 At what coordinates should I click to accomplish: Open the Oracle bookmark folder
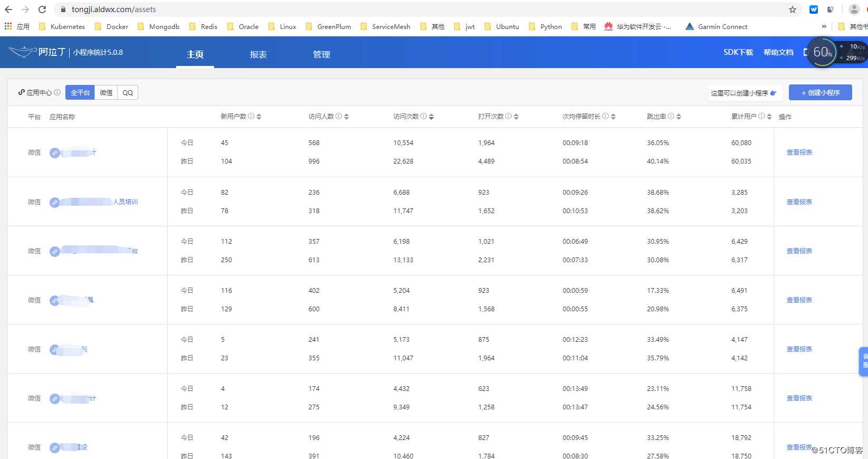point(243,26)
